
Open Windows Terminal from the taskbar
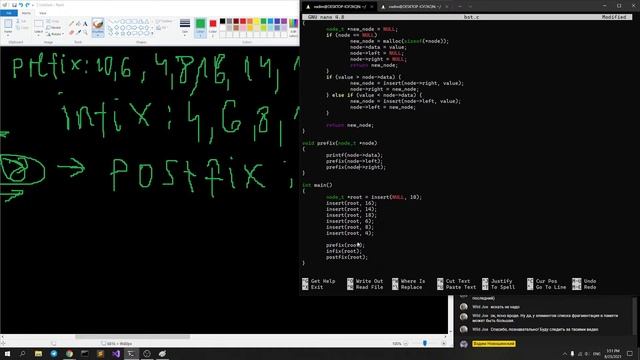tap(131, 353)
